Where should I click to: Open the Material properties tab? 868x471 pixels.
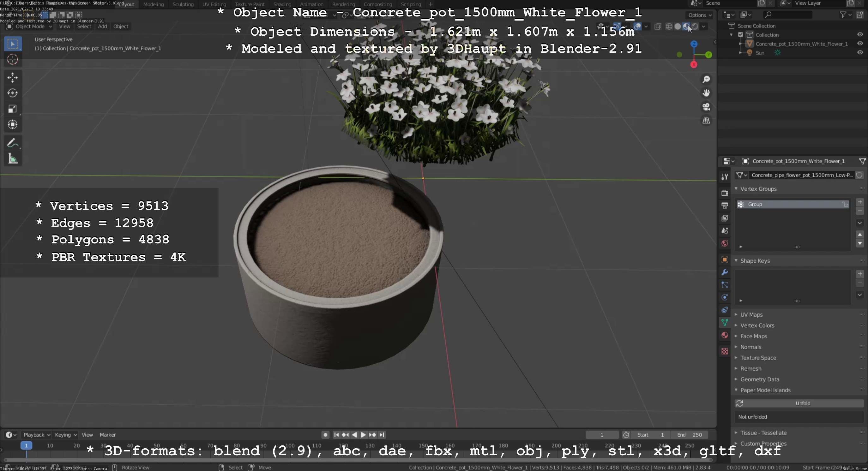725,335
